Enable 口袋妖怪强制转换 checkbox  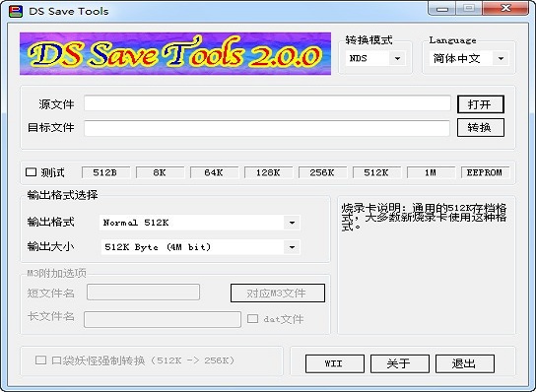[x=40, y=359]
